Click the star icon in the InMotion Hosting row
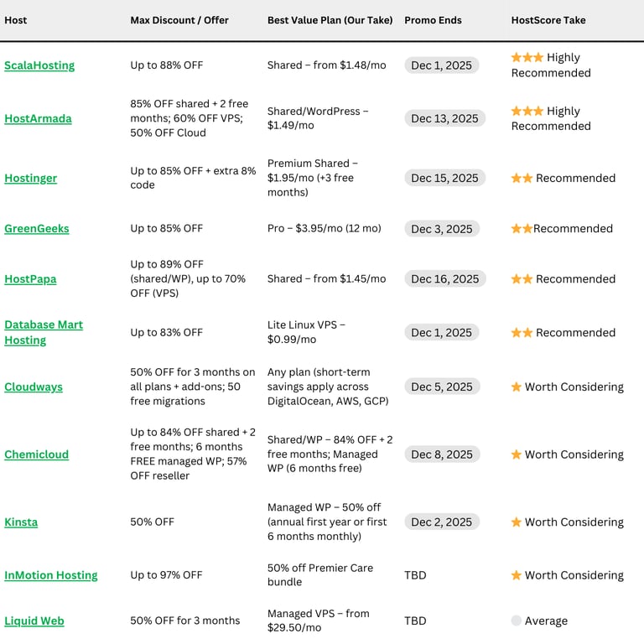 [517, 575]
